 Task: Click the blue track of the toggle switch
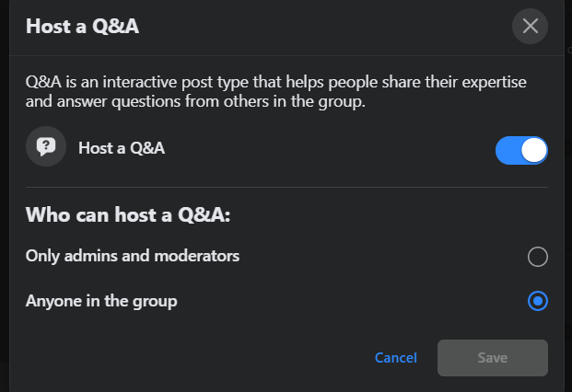point(508,150)
